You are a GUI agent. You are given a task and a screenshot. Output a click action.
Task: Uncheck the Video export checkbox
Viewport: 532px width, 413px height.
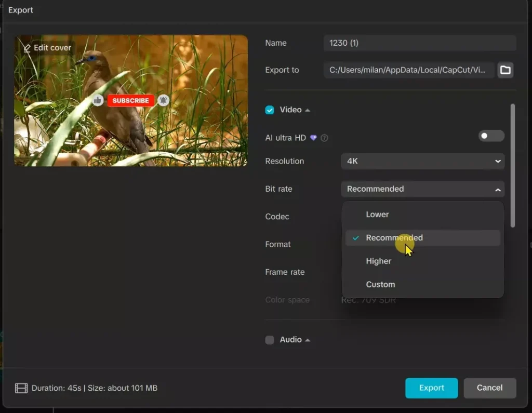270,110
